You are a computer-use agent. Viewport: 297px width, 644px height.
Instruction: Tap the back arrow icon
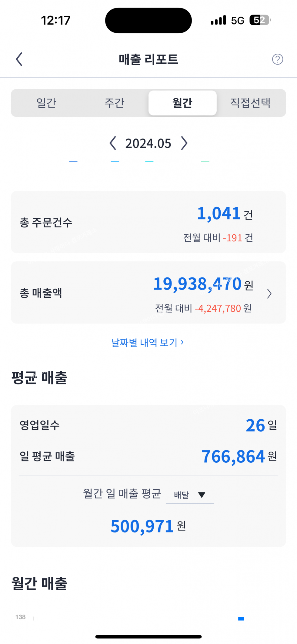[19, 59]
